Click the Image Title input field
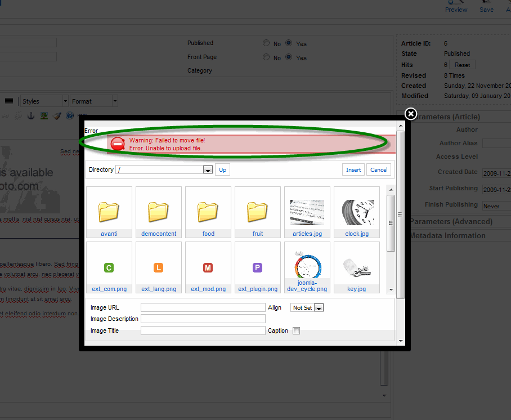The height and width of the screenshot is (420, 511). pyautogui.click(x=203, y=330)
